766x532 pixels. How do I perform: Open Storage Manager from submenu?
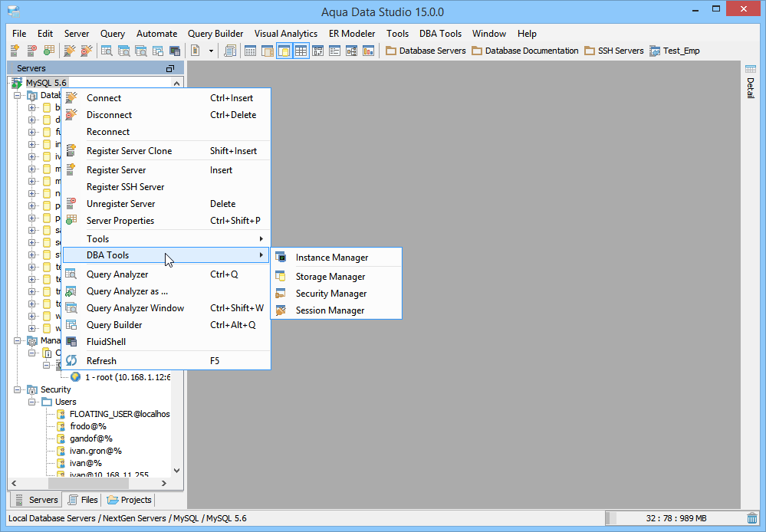click(336, 277)
